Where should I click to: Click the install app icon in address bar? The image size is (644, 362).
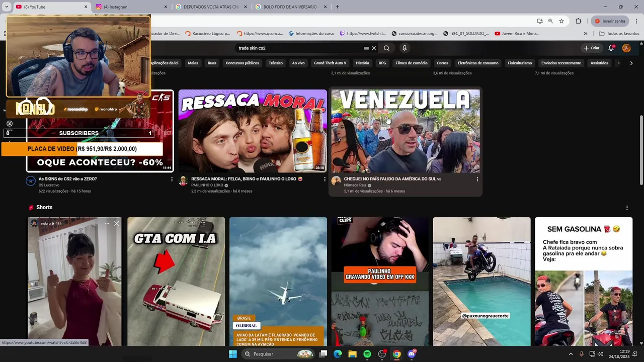tap(540, 21)
